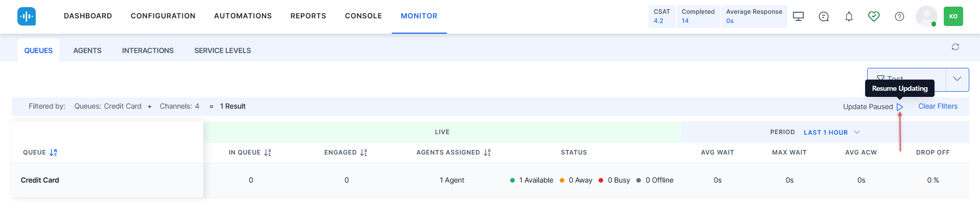980x203 pixels.
Task: Click the app logo icon
Action: (x=27, y=16)
